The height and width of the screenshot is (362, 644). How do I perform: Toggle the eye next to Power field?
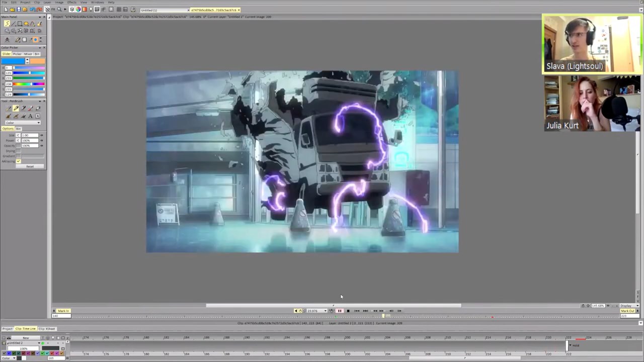(x=41, y=140)
